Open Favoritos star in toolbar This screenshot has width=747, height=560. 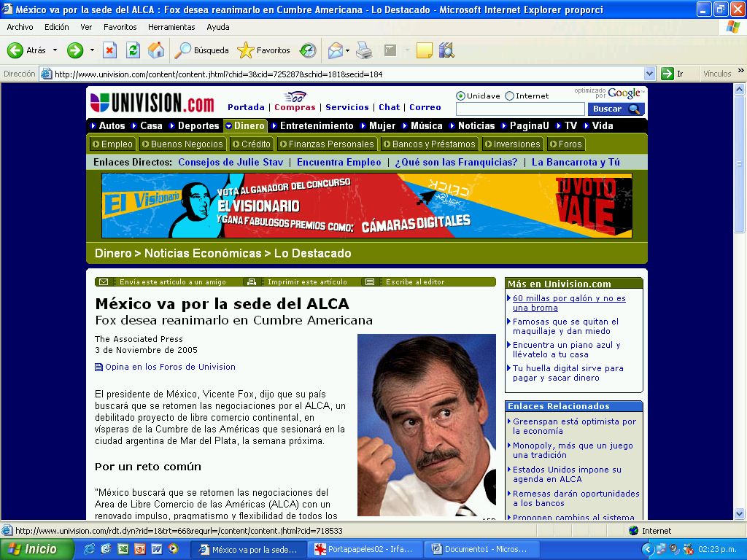point(264,50)
